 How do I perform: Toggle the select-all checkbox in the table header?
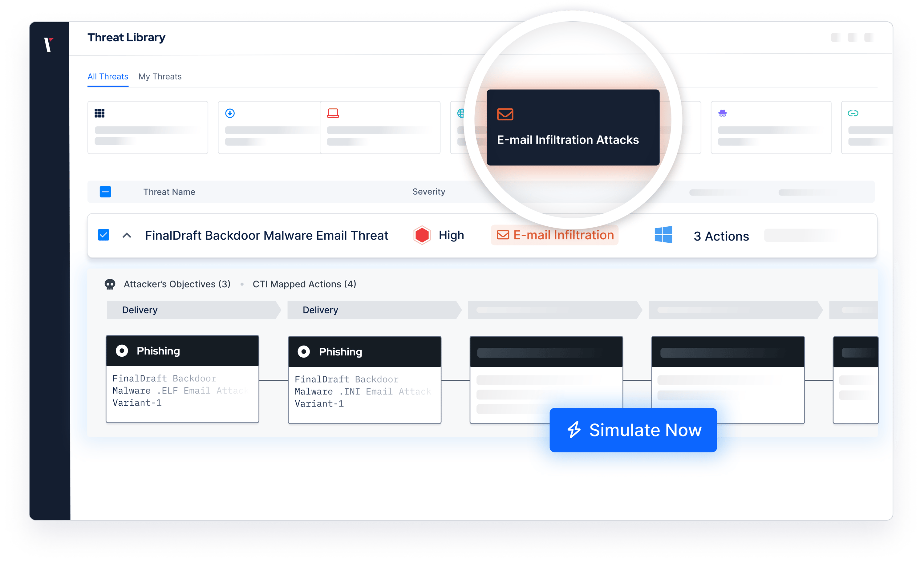[x=105, y=192]
